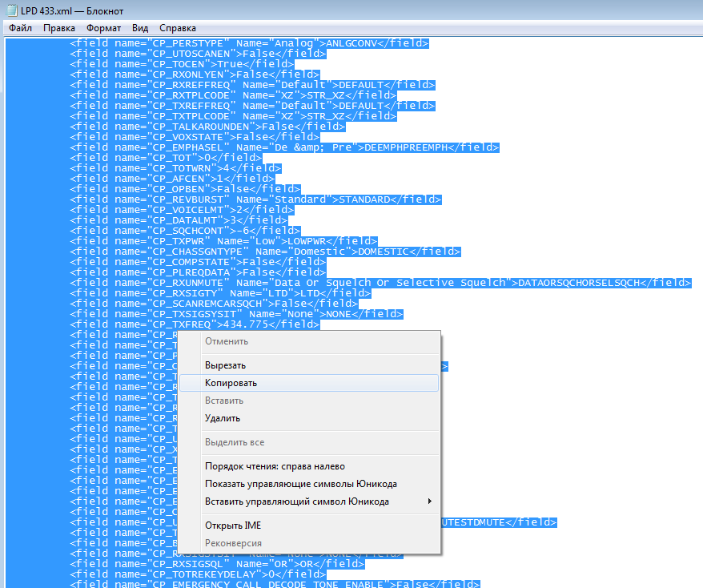Image resolution: width=703 pixels, height=588 pixels.
Task: Open the Правка menu
Action: coord(58,28)
